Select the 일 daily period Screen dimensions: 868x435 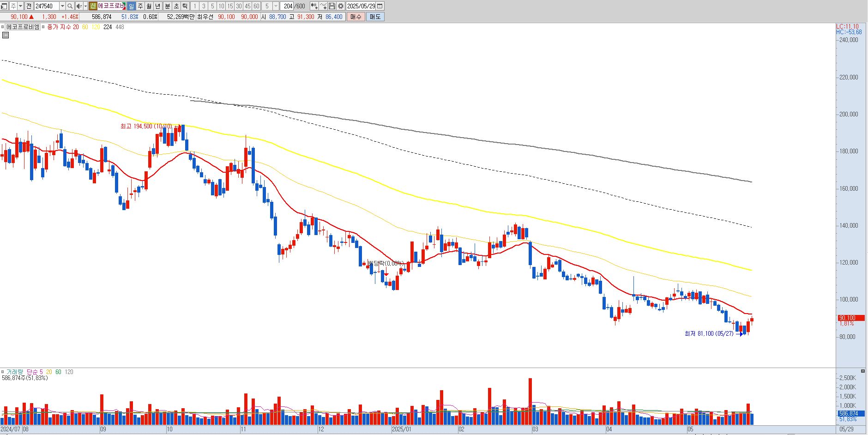[x=131, y=6]
